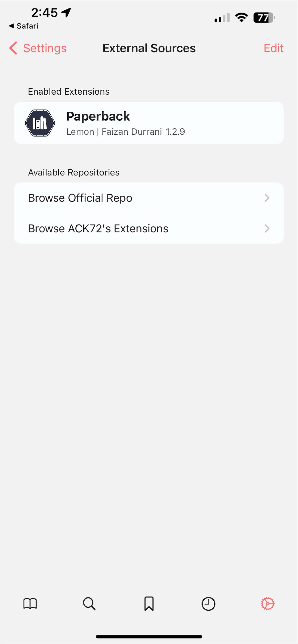Tap the back chevron arrow beside Settings
This screenshot has width=298, height=644.
coord(13,48)
